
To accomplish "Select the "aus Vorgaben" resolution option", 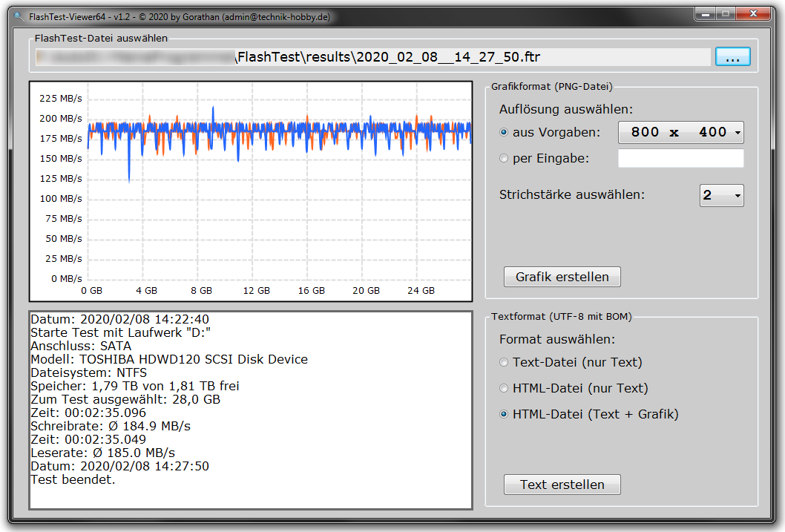I will coord(505,132).
